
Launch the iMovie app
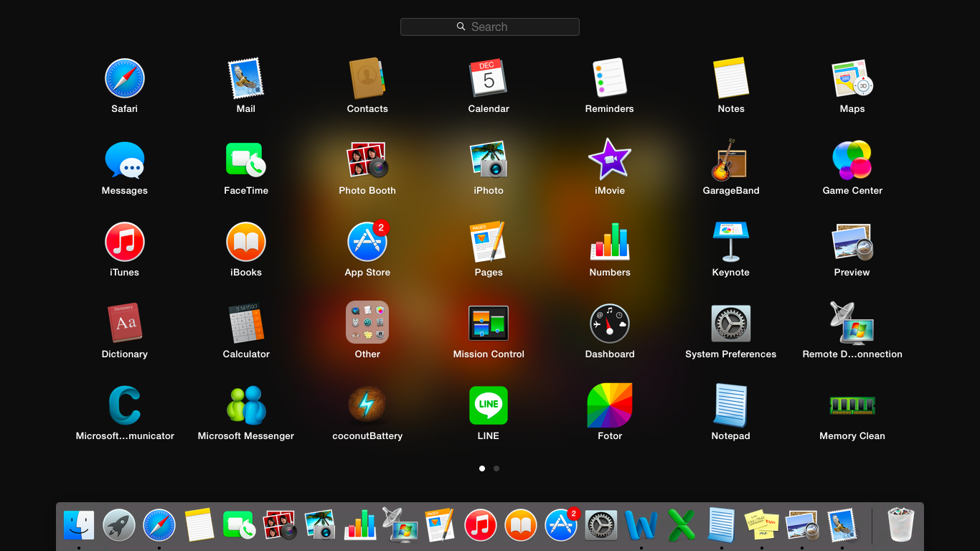click(x=610, y=159)
